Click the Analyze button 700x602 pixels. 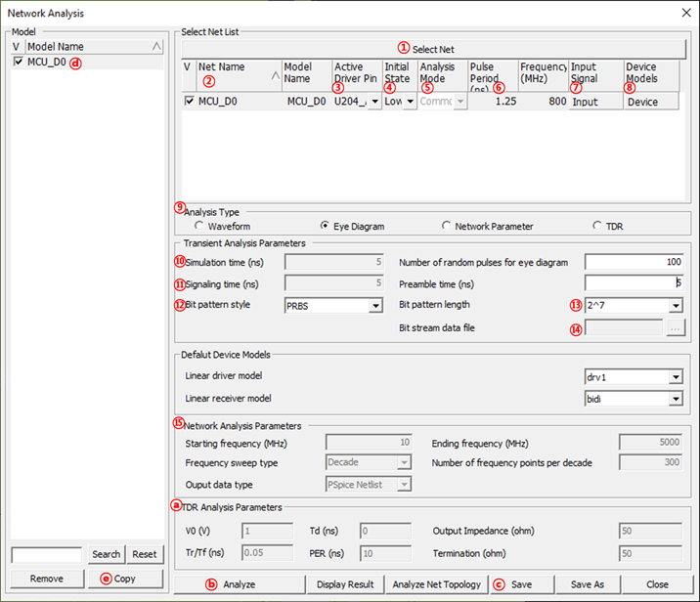[x=239, y=584]
